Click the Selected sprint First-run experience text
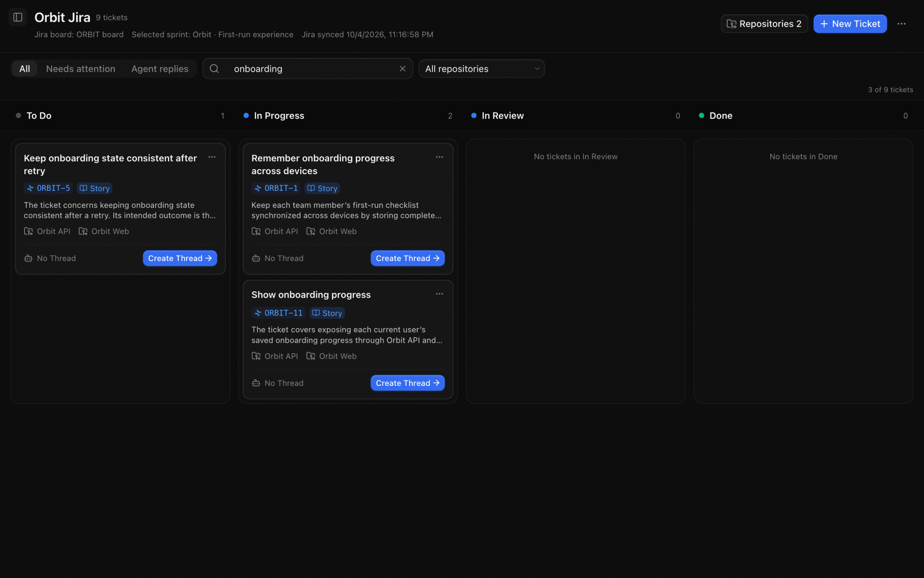 [x=212, y=34]
